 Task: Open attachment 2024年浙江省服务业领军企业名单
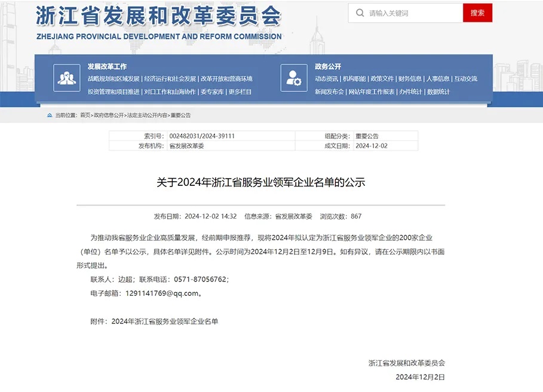165,321
